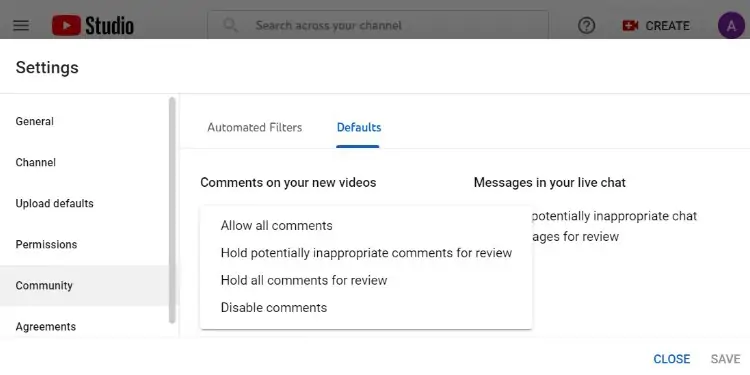750x375 pixels.
Task: Open the help question mark icon
Action: 586,25
